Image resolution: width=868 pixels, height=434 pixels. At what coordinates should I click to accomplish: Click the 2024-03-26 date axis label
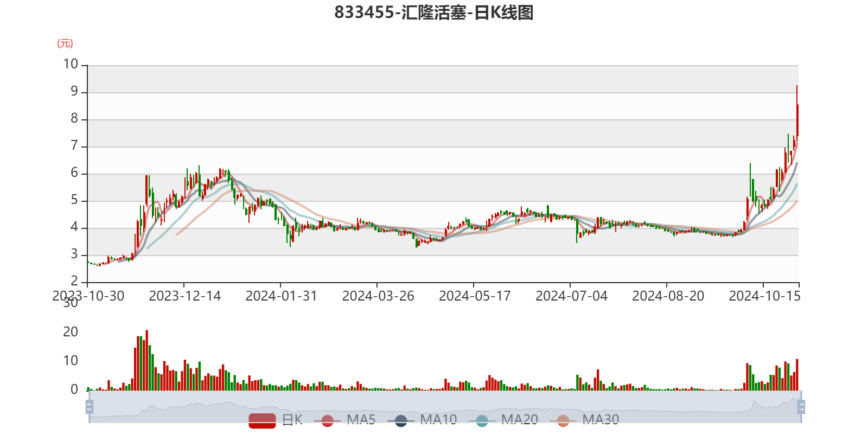(x=378, y=296)
